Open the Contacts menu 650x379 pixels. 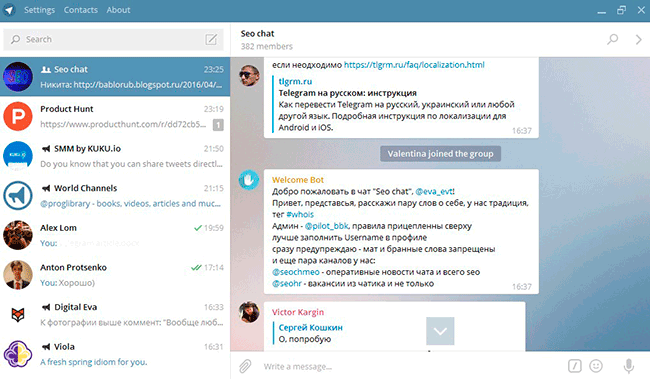point(81,10)
